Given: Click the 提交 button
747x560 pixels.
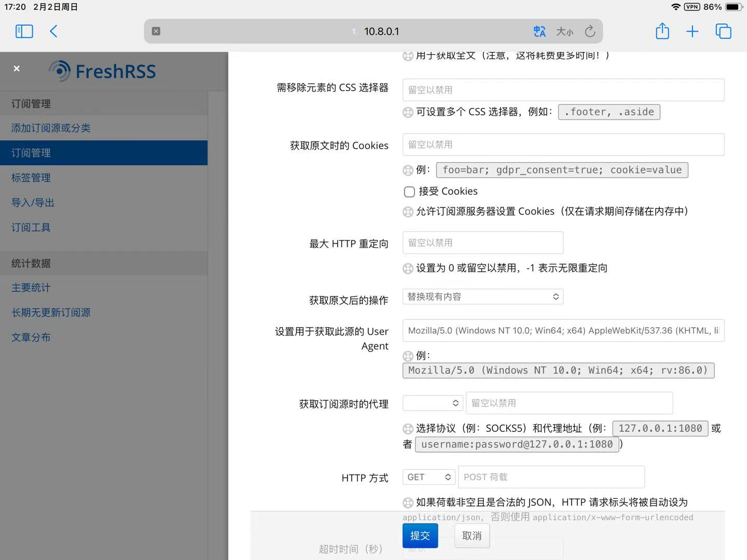Looking at the screenshot, I should coord(420,535).
